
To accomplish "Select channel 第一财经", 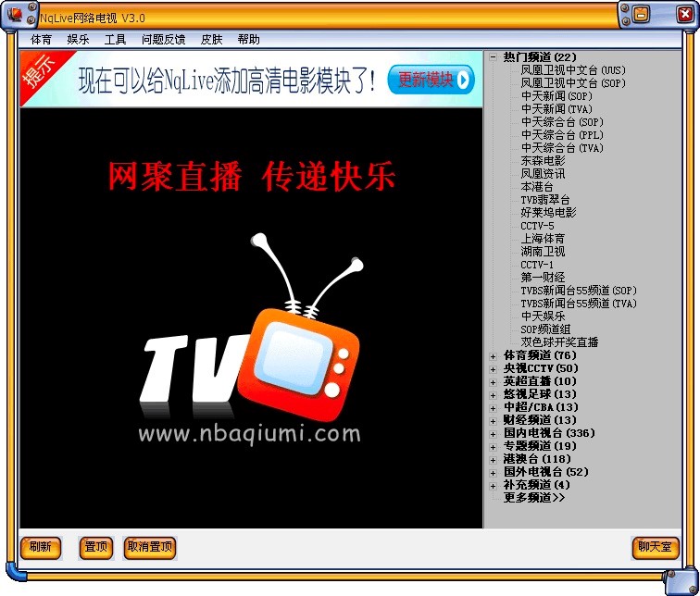I will (x=543, y=278).
